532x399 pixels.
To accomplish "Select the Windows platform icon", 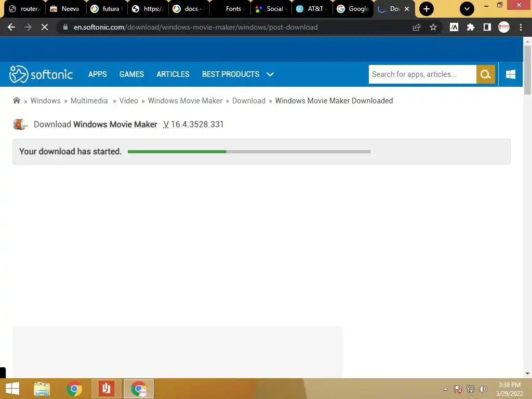I will 510,74.
